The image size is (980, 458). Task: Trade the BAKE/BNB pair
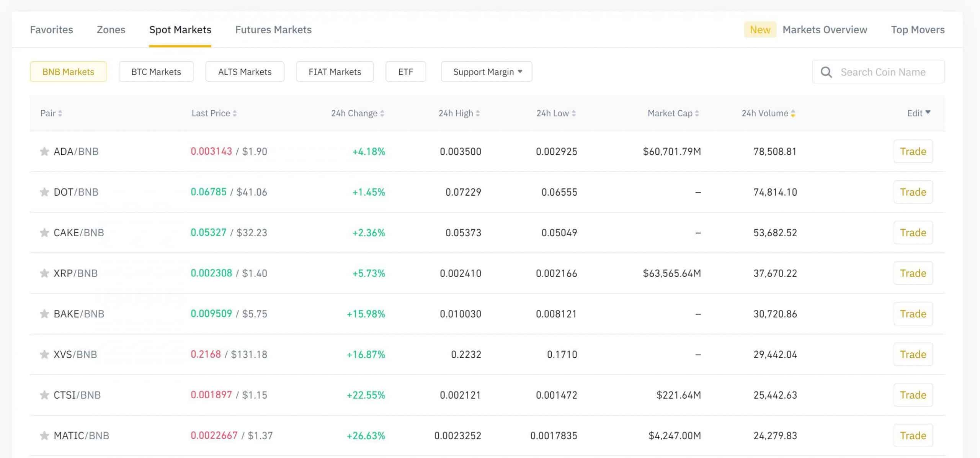[913, 314]
